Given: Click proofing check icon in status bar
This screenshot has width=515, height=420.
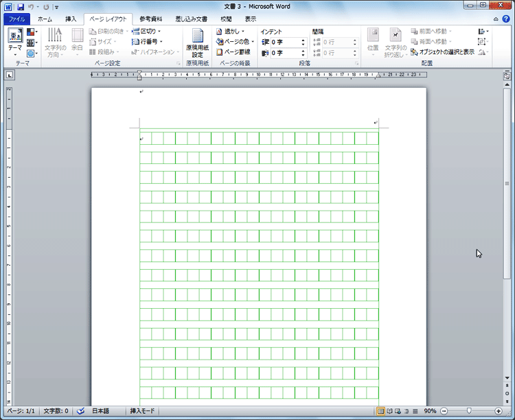Looking at the screenshot, I should [x=80, y=411].
